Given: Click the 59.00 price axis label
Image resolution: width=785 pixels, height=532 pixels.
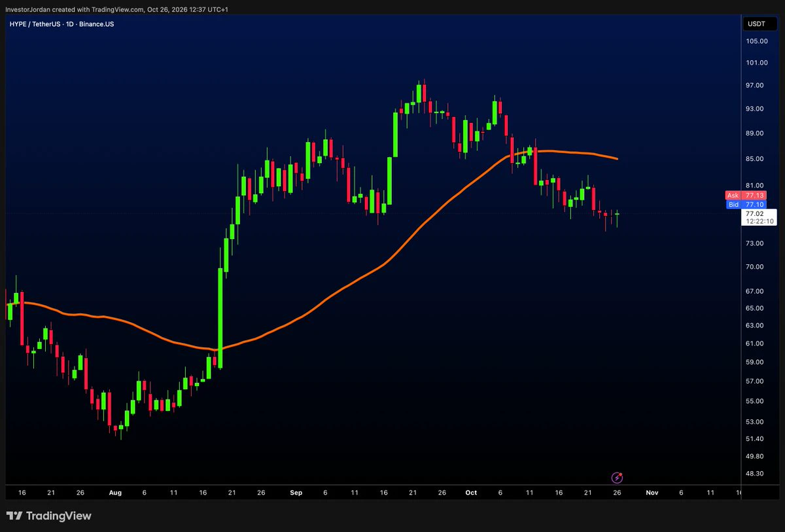Looking at the screenshot, I should click(x=755, y=362).
